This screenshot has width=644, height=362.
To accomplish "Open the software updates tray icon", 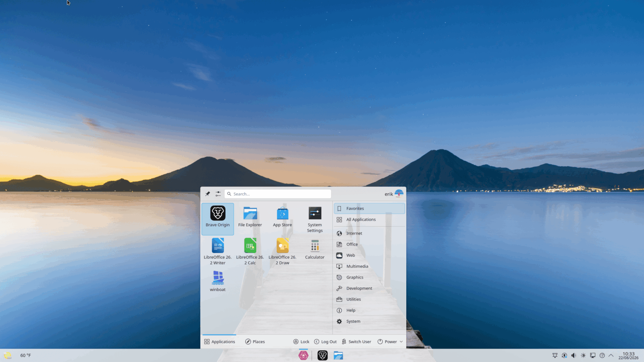I will coord(564,355).
